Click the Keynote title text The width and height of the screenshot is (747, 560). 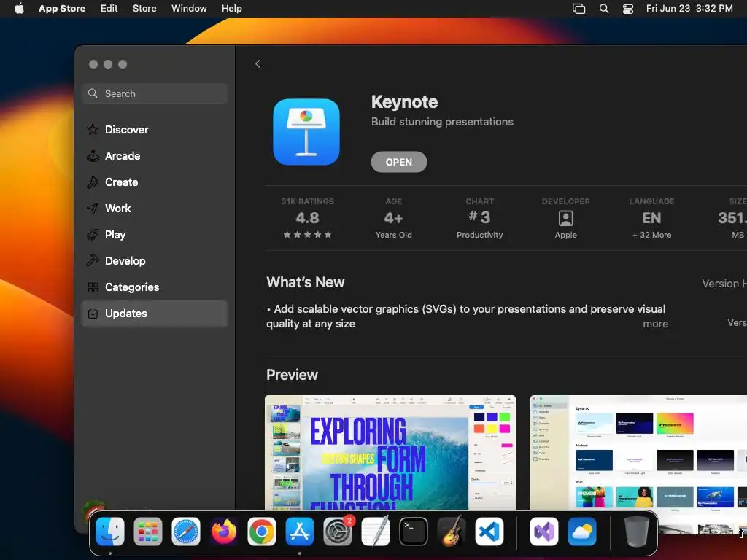point(404,102)
